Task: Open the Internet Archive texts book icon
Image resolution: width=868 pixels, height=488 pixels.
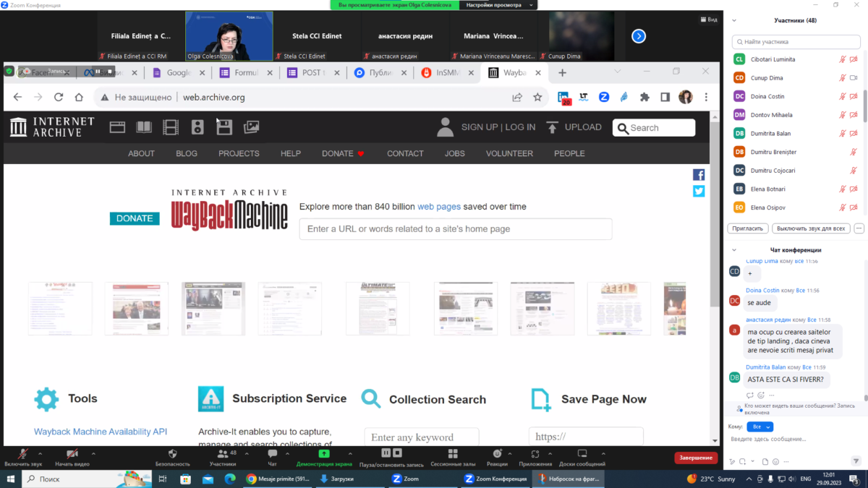Action: point(144,127)
